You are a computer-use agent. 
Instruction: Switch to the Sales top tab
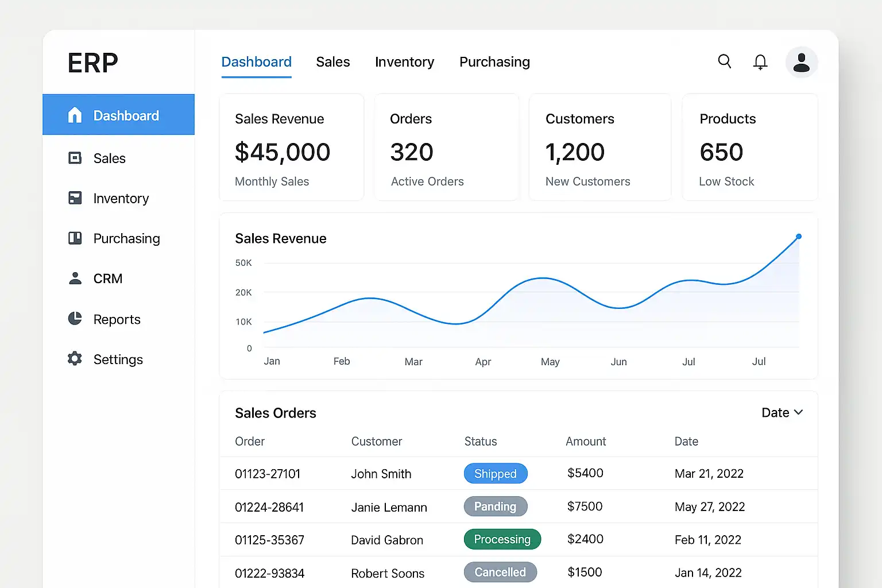point(332,62)
